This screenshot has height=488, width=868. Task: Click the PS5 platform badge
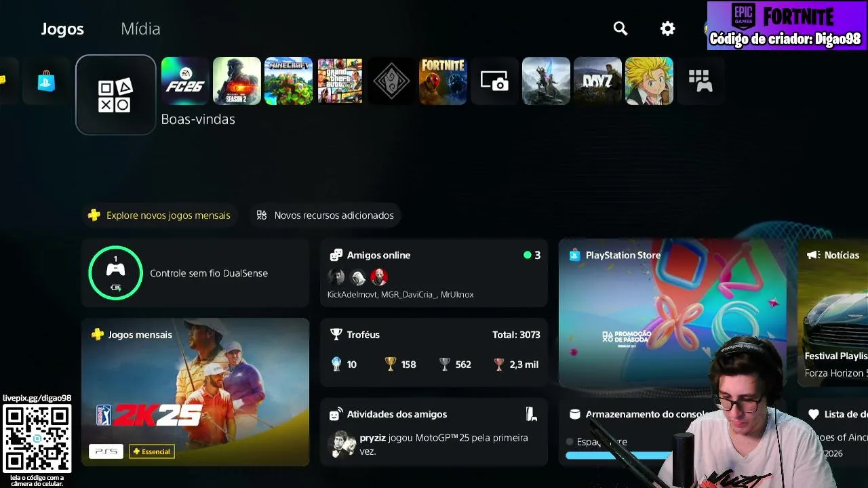pyautogui.click(x=106, y=451)
